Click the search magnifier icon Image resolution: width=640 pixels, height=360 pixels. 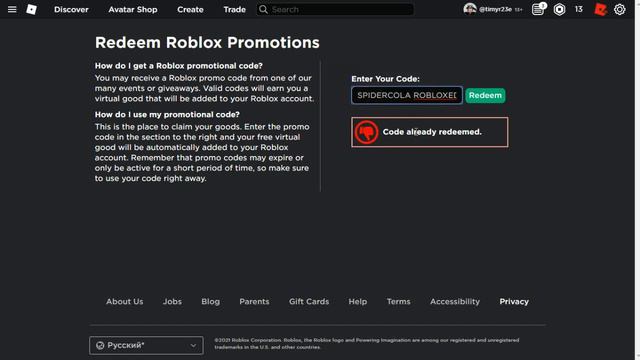(263, 9)
